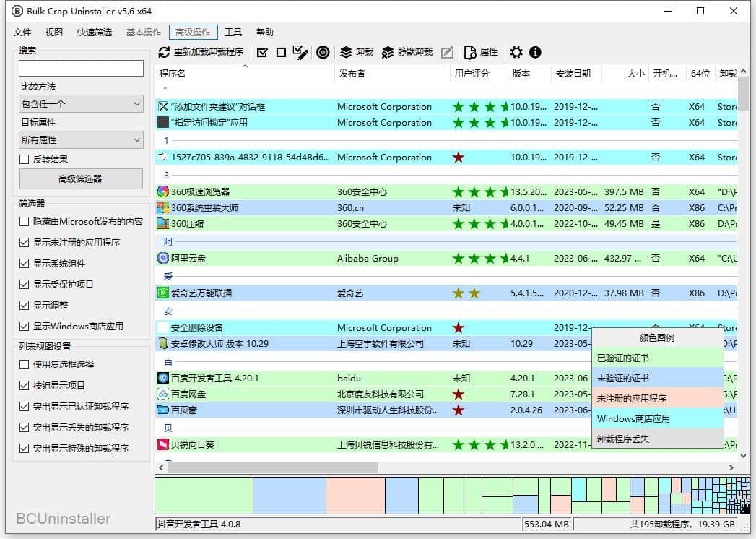Image resolution: width=756 pixels, height=539 pixels.
Task: Sort by the 发布者 column header
Action: 392,74
